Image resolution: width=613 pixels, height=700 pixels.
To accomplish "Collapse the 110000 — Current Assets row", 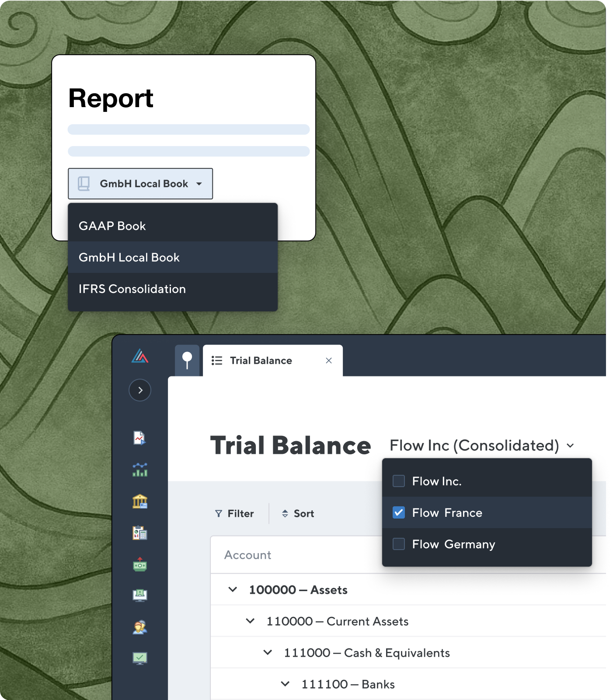I will pos(251,621).
